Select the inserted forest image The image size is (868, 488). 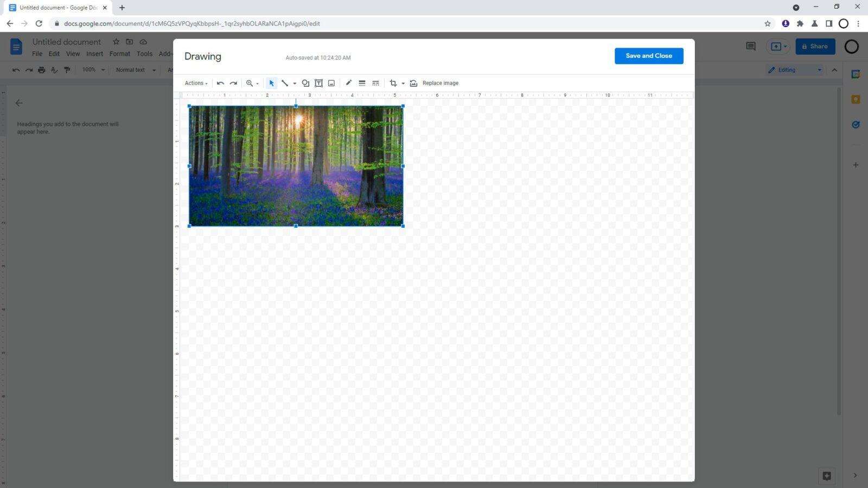(x=296, y=166)
